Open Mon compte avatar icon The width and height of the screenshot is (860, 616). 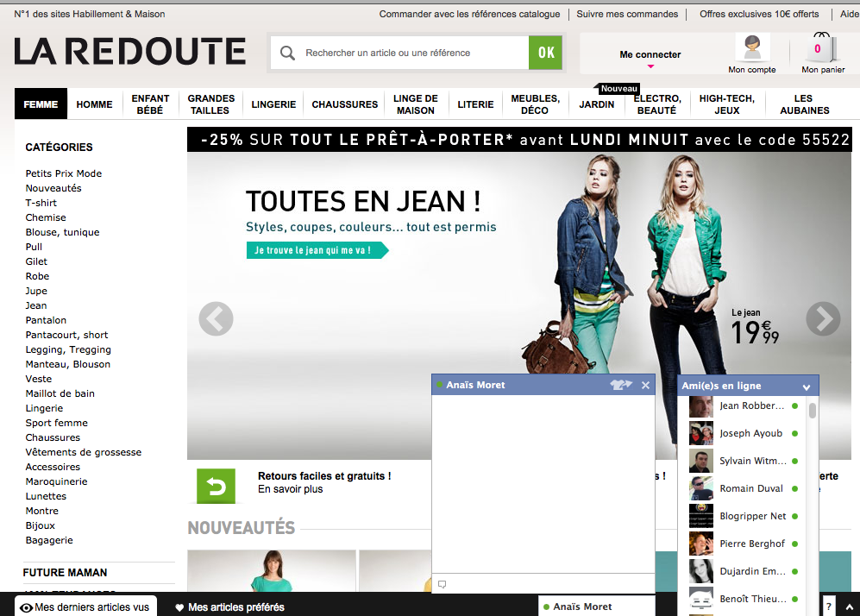click(x=752, y=47)
